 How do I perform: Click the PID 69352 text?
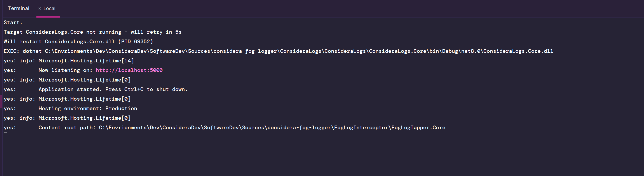(x=136, y=42)
